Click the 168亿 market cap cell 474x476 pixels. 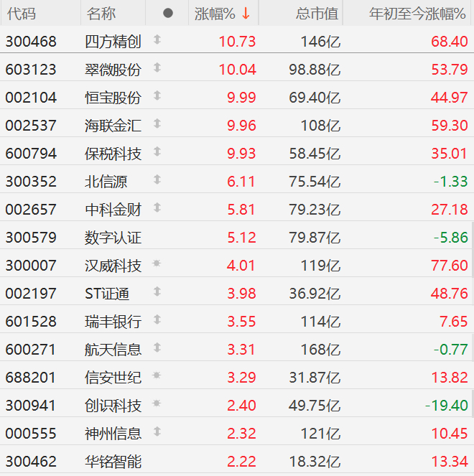[320, 350]
